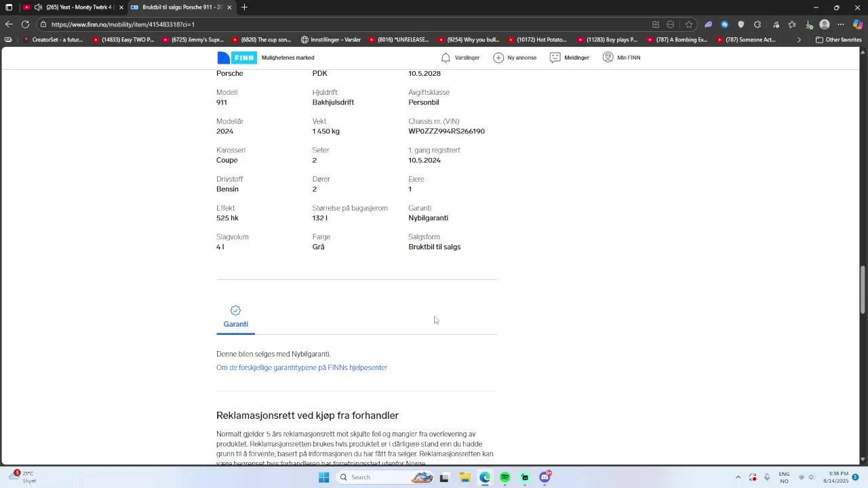Open FINNs hjelpesenter guarantee types link
This screenshot has height=488, width=868.
(x=302, y=367)
